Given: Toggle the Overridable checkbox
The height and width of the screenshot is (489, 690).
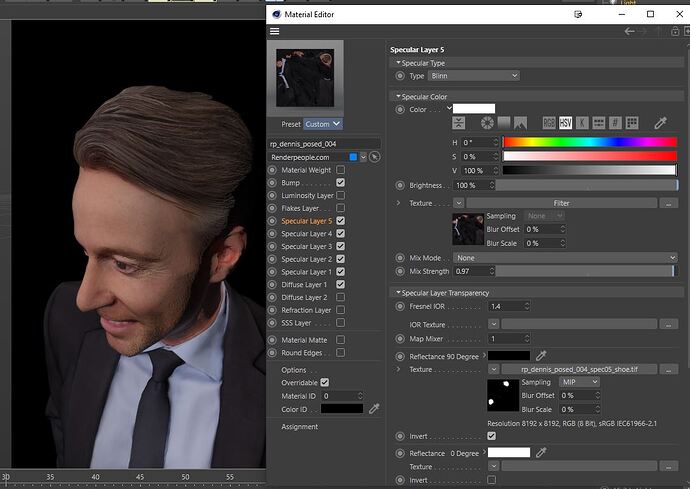Looking at the screenshot, I should point(325,382).
